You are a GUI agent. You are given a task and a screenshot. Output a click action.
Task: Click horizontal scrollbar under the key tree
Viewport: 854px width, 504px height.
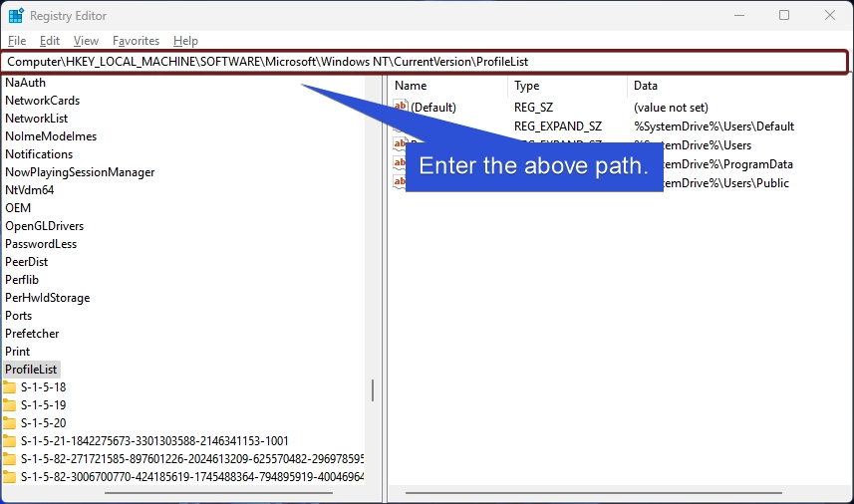click(x=218, y=493)
